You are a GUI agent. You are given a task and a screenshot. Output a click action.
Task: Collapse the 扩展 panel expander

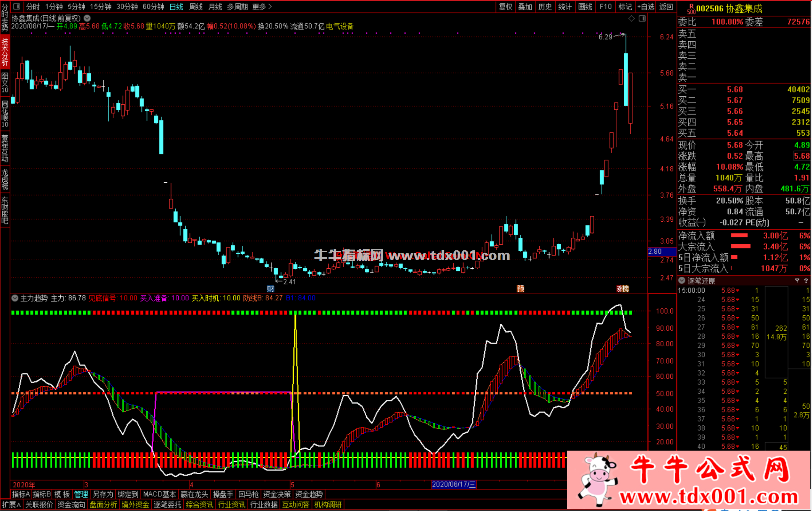[11, 505]
